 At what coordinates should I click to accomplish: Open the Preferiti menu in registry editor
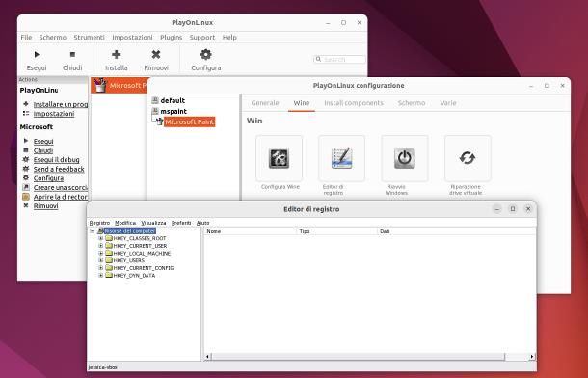point(181,223)
